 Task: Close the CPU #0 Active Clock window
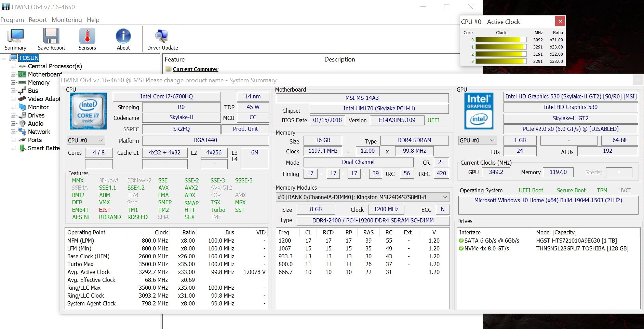pos(560,22)
